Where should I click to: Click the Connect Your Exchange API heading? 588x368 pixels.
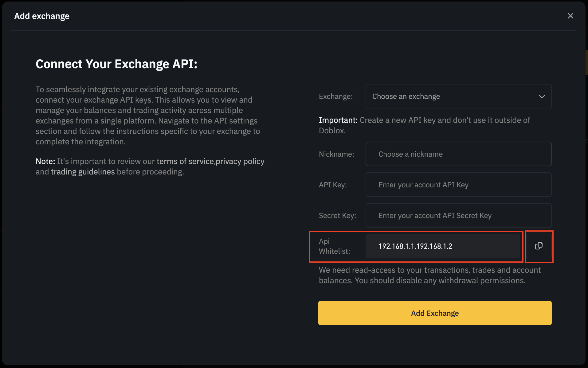coord(117,64)
